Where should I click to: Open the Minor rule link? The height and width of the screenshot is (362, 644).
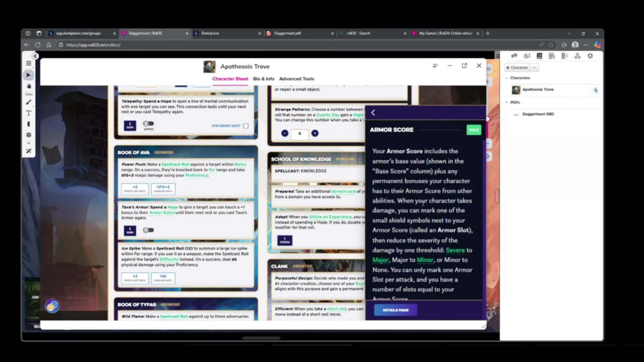[x=425, y=260]
